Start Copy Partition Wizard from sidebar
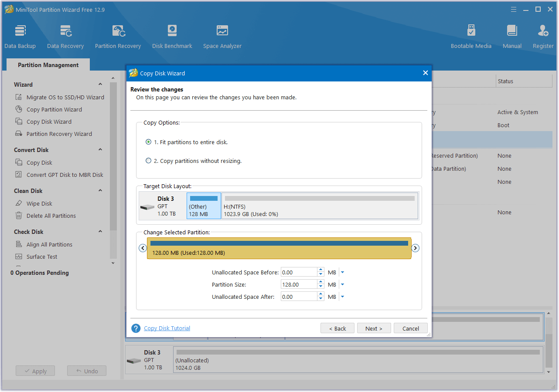The image size is (559, 392). [54, 109]
